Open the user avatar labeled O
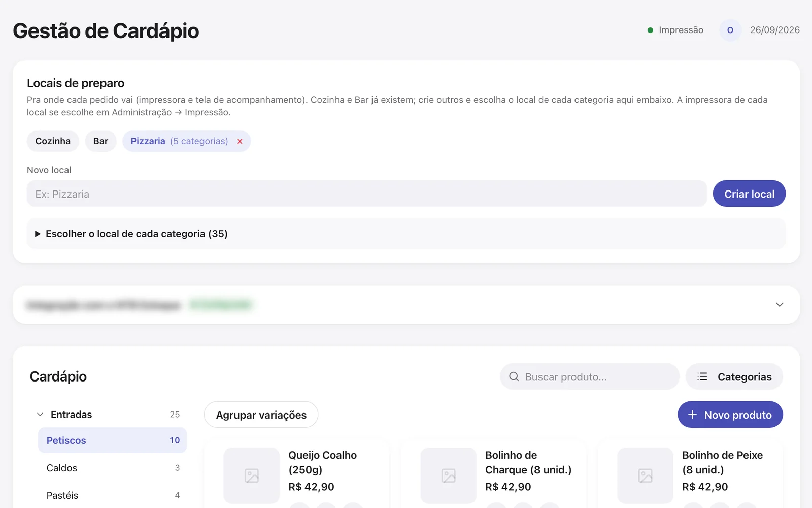This screenshot has width=812, height=508. tap(730, 30)
